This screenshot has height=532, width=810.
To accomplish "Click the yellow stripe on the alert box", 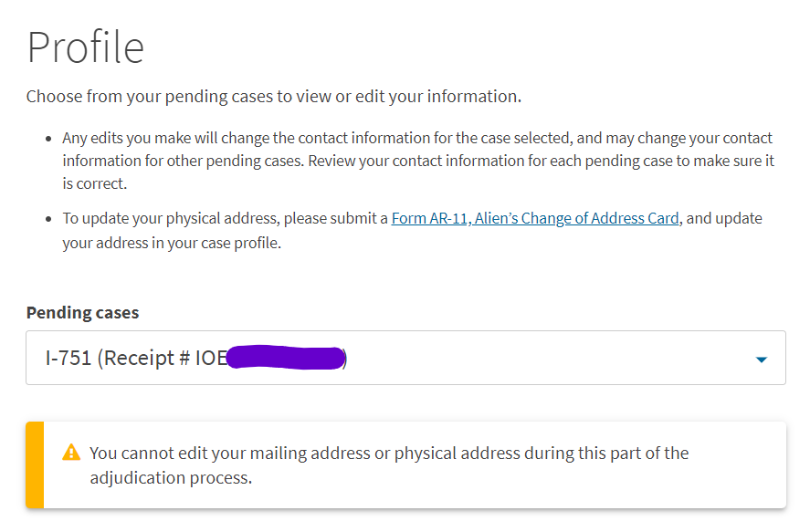I will 35,464.
